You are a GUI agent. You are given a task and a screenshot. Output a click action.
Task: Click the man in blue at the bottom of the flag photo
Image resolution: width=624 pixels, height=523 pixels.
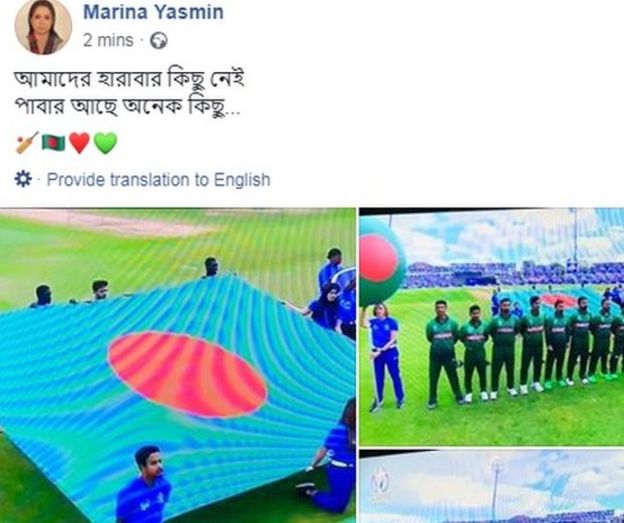coord(144,484)
